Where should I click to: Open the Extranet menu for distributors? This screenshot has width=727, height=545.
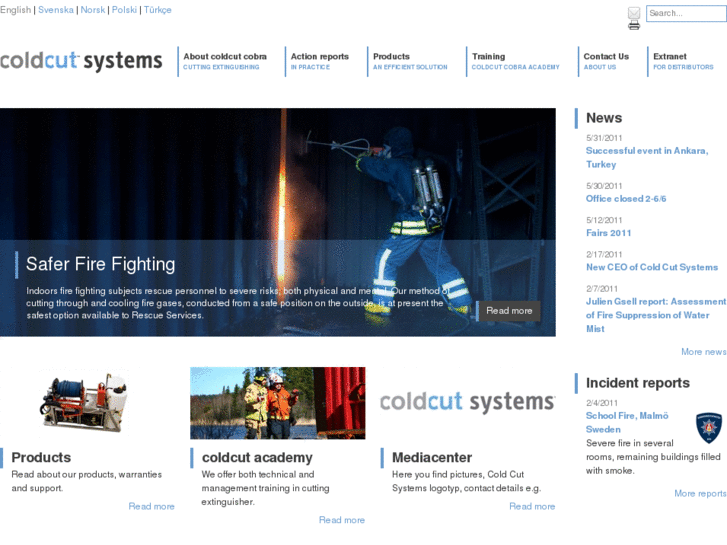(683, 61)
